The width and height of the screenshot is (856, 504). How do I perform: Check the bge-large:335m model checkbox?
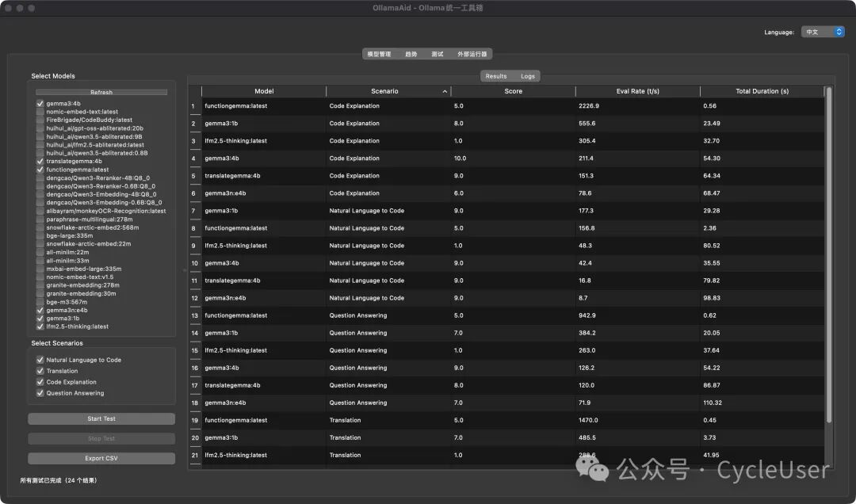[x=40, y=236]
